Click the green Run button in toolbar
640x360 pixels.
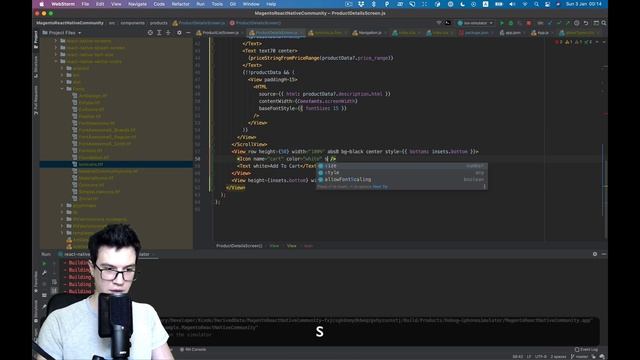coord(502,23)
